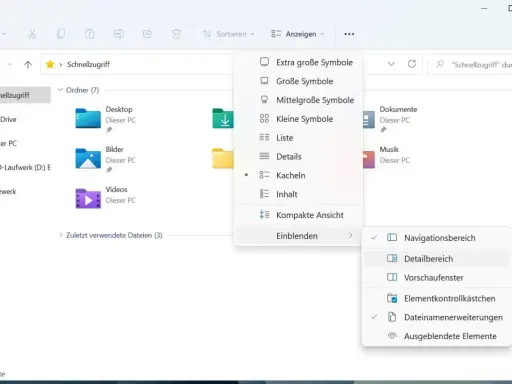Select Kleine Symbole view
The height and width of the screenshot is (384, 512).
click(299, 119)
